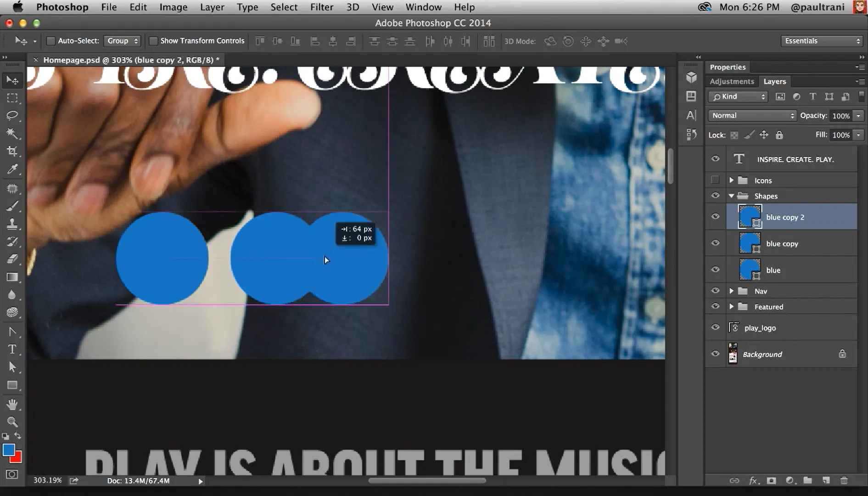868x496 pixels.
Task: Add layer style via fx icon
Action: (753, 480)
